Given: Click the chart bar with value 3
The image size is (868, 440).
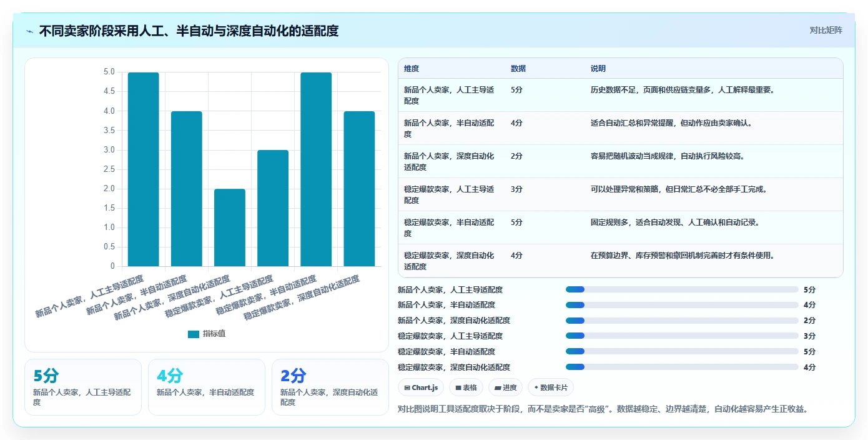Looking at the screenshot, I should [x=273, y=208].
